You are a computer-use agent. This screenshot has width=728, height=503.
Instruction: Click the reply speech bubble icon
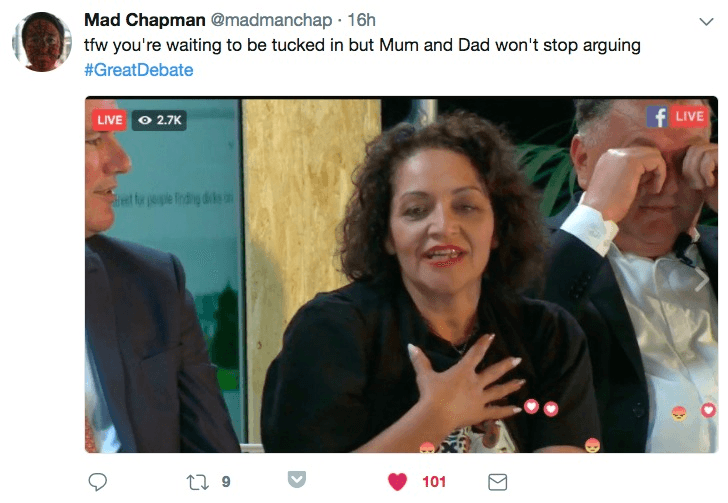(x=98, y=482)
